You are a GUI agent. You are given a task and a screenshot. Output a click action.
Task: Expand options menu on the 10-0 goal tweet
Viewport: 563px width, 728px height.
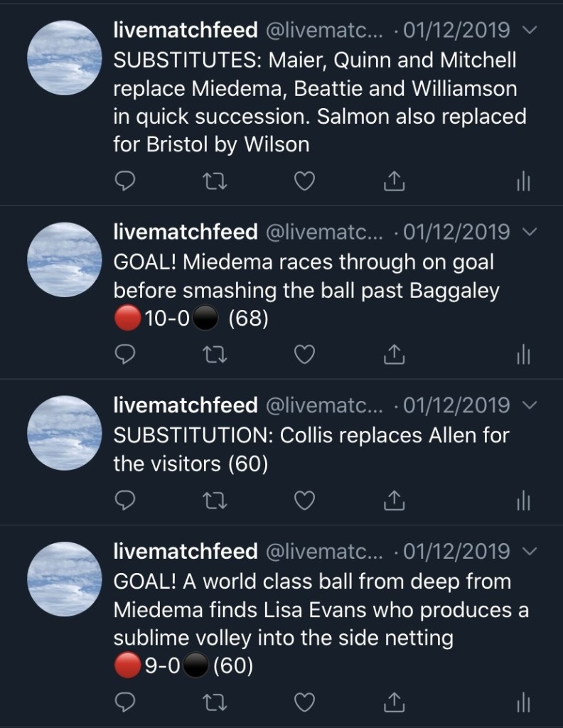[529, 232]
